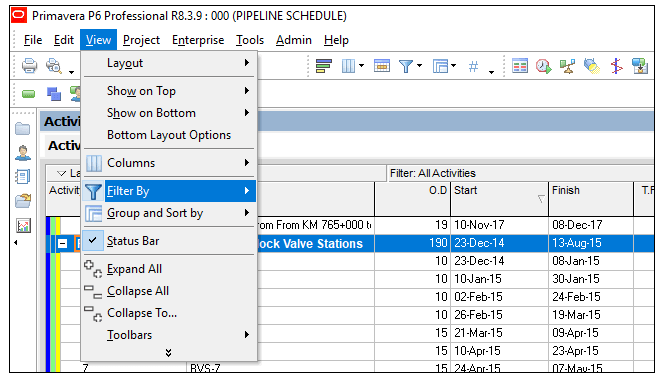658x376 pixels.
Task: Click the 30-Jan-15 finish cell
Action: (x=591, y=279)
